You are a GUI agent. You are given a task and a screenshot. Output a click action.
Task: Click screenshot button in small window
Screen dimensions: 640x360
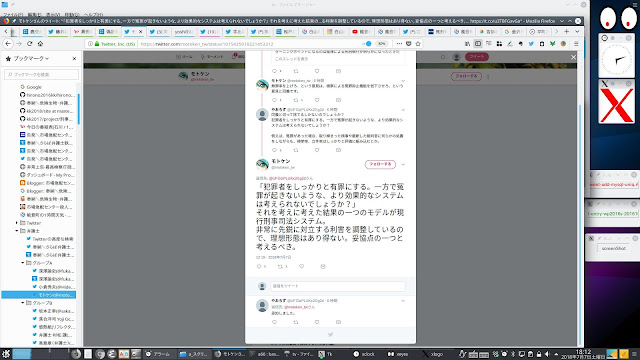[613, 248]
